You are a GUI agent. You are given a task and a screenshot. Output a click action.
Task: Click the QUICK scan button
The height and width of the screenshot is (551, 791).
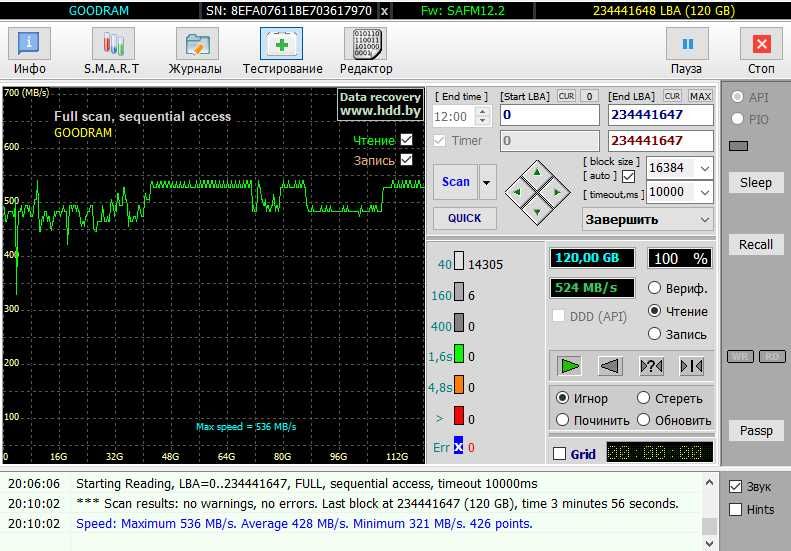click(464, 218)
